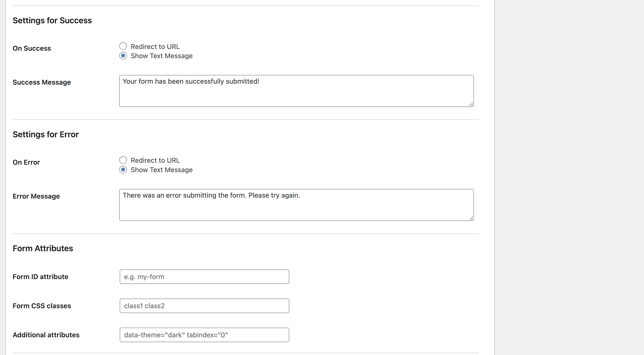
Task: Click the Success Message label
Action: pyautogui.click(x=41, y=82)
